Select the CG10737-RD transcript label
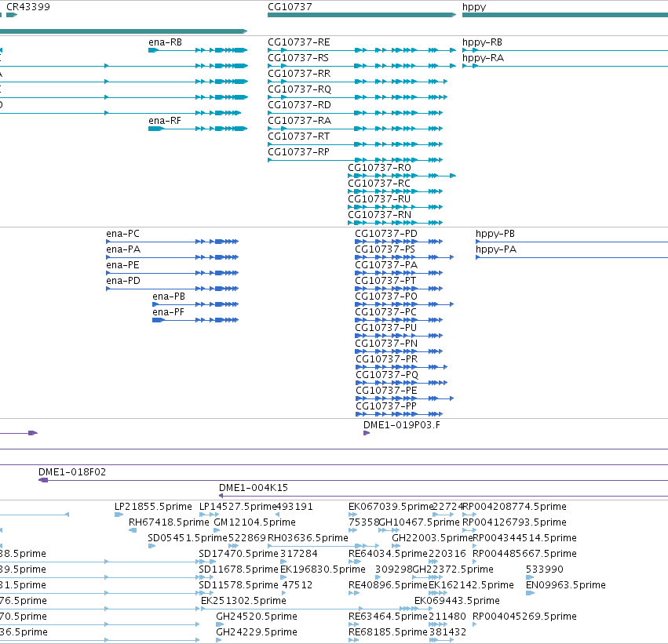 point(300,104)
